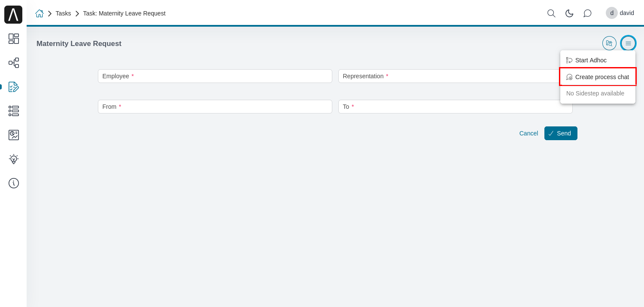
Task: Select the highlighted Tasks icon in sidebar
Action: click(x=13, y=87)
